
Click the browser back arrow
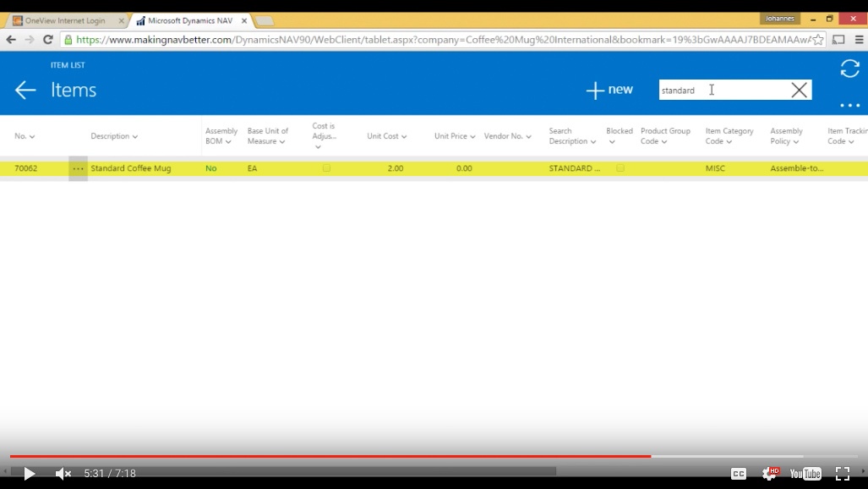pos(11,40)
